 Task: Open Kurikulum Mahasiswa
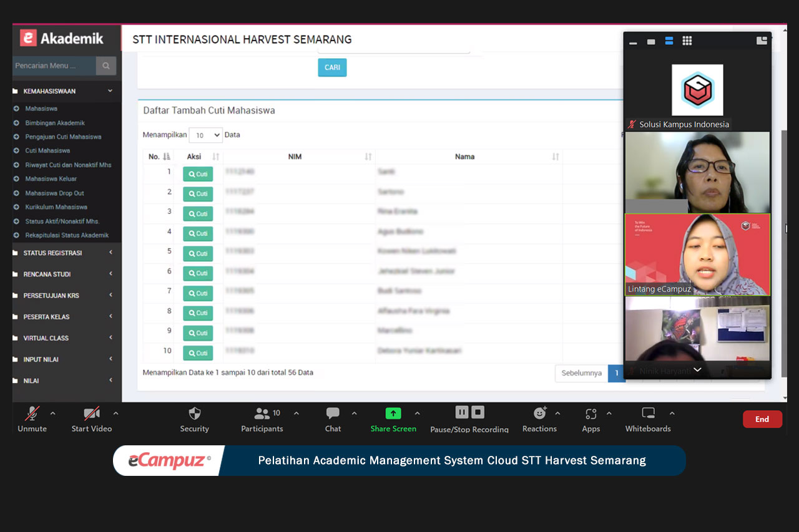point(56,206)
